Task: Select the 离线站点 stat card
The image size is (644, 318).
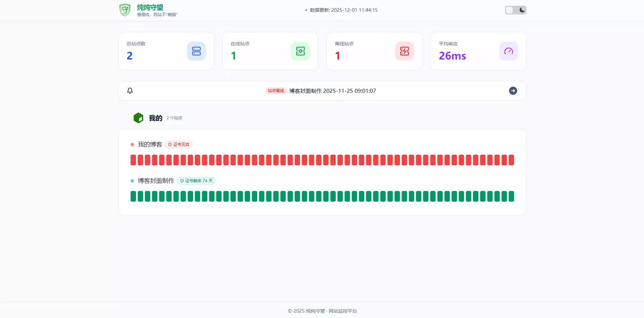Action: pyautogui.click(x=374, y=51)
